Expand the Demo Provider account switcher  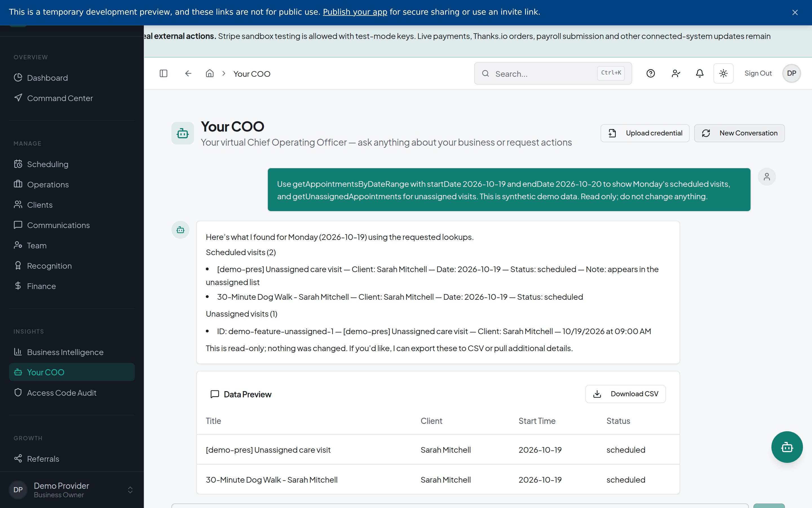72,490
